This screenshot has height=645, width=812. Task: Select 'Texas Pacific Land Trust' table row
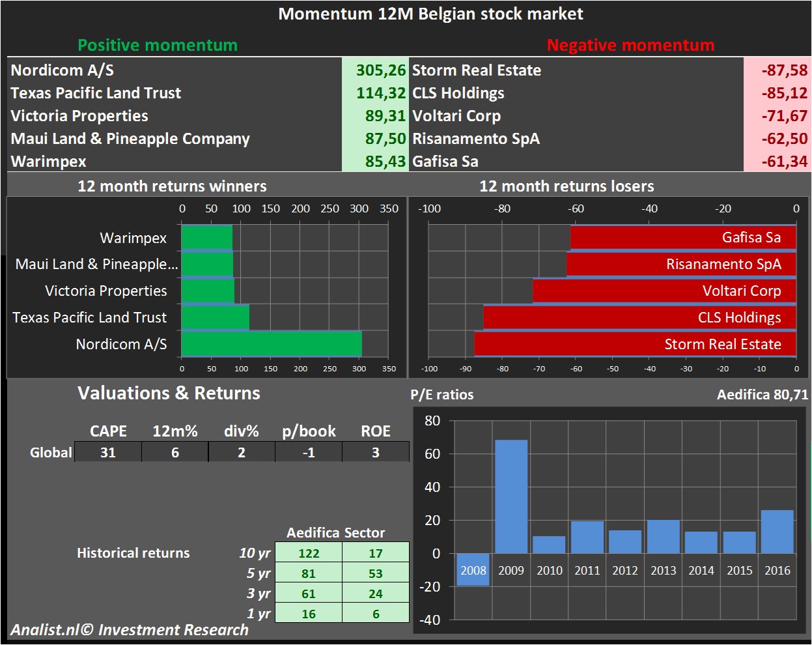click(96, 93)
